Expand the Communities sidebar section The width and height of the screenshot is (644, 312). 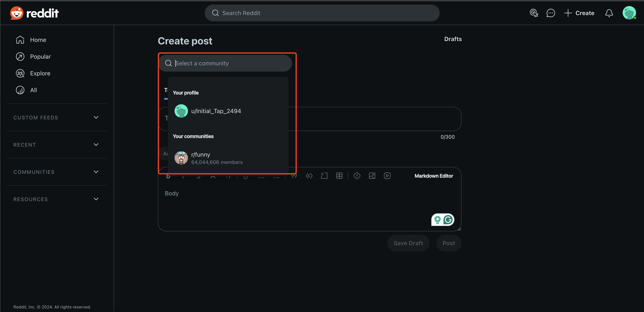point(96,172)
